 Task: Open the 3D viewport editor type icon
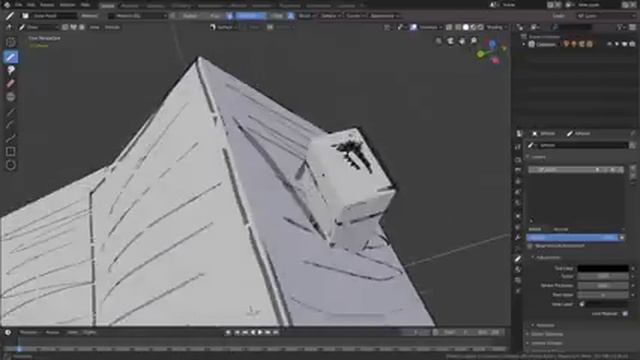9,27
